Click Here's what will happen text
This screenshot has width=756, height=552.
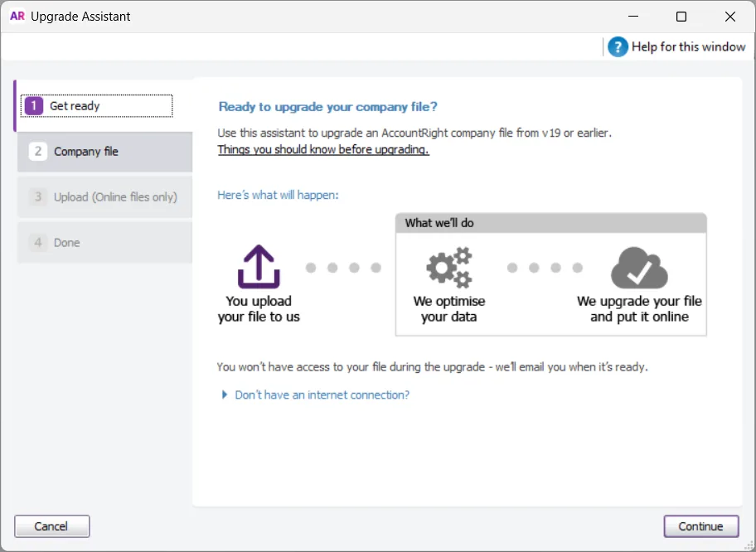click(279, 195)
